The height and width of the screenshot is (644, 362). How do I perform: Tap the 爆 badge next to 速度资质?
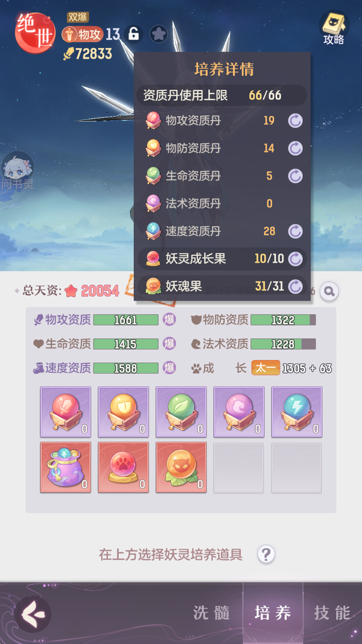(170, 368)
